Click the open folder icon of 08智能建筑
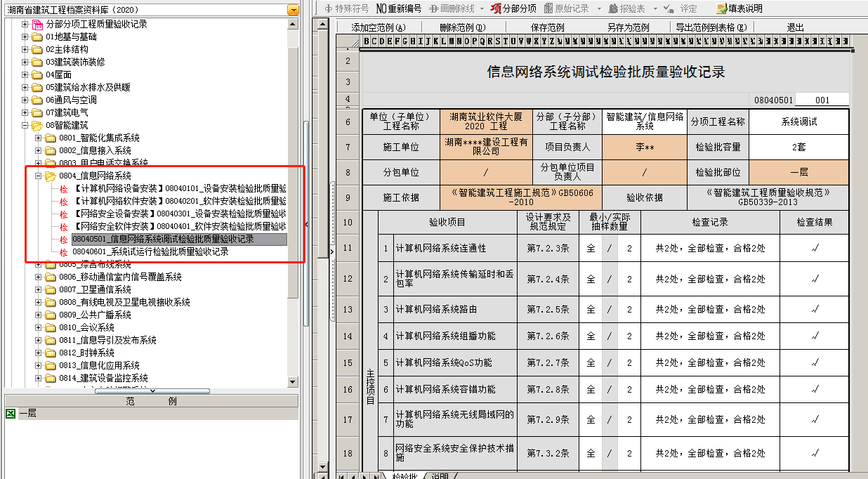 (x=37, y=125)
